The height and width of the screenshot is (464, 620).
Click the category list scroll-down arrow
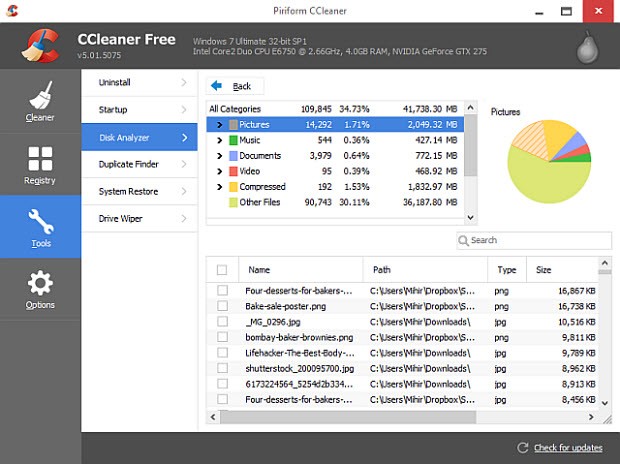click(471, 217)
